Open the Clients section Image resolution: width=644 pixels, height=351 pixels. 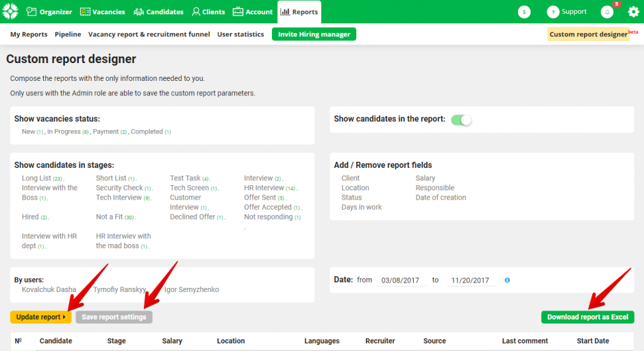click(208, 12)
